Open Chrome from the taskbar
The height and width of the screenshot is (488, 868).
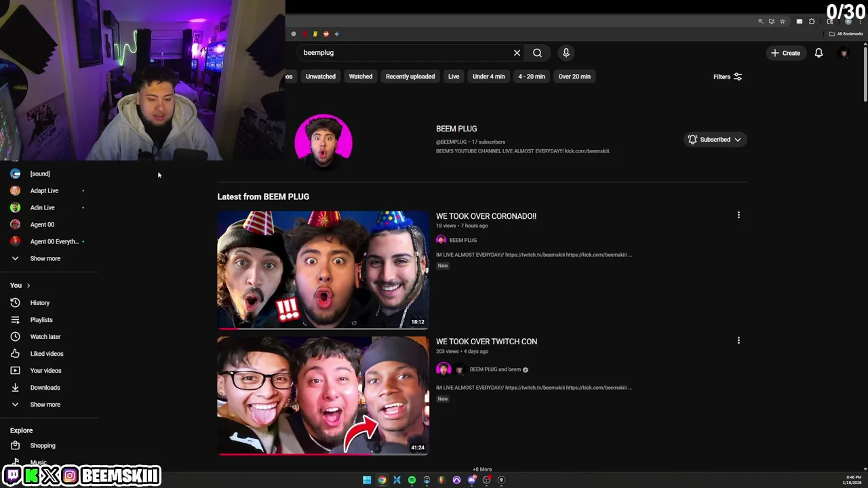pos(382,480)
